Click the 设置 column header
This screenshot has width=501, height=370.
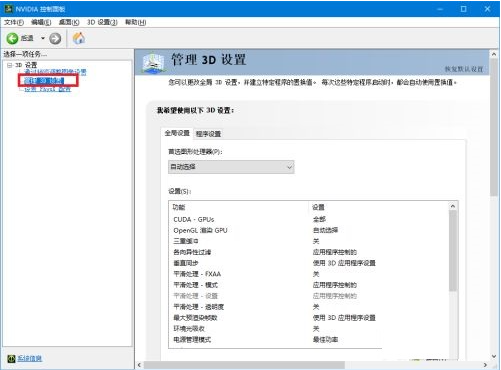[x=378, y=207]
